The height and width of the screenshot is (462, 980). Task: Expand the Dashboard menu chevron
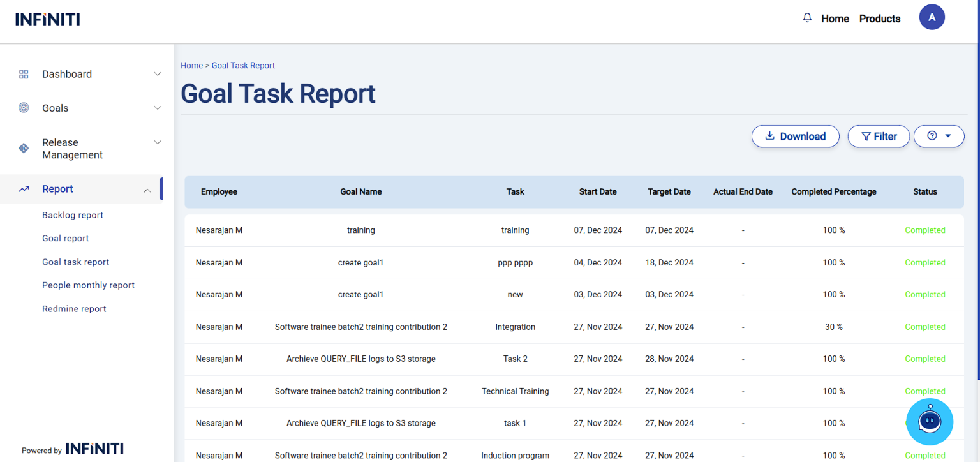point(158,74)
